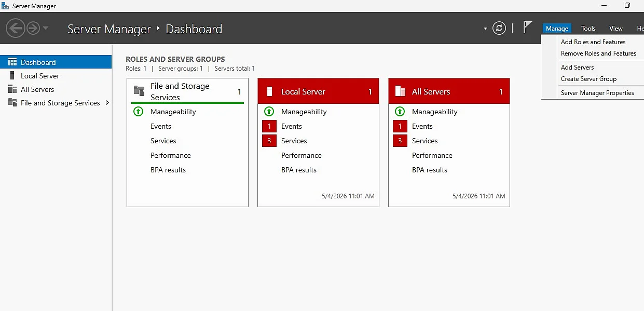Image resolution: width=644 pixels, height=311 pixels.
Task: Click the red Services badge in Local Server tile
Action: click(x=269, y=141)
